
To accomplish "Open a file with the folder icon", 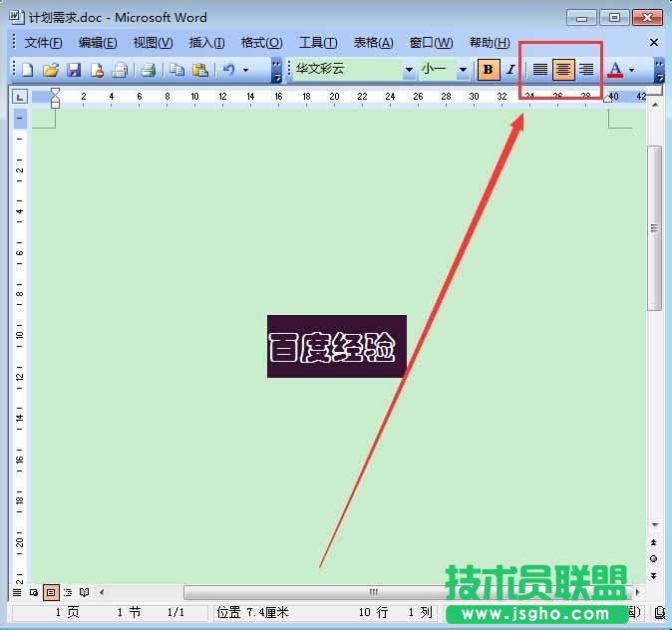I will 51,70.
